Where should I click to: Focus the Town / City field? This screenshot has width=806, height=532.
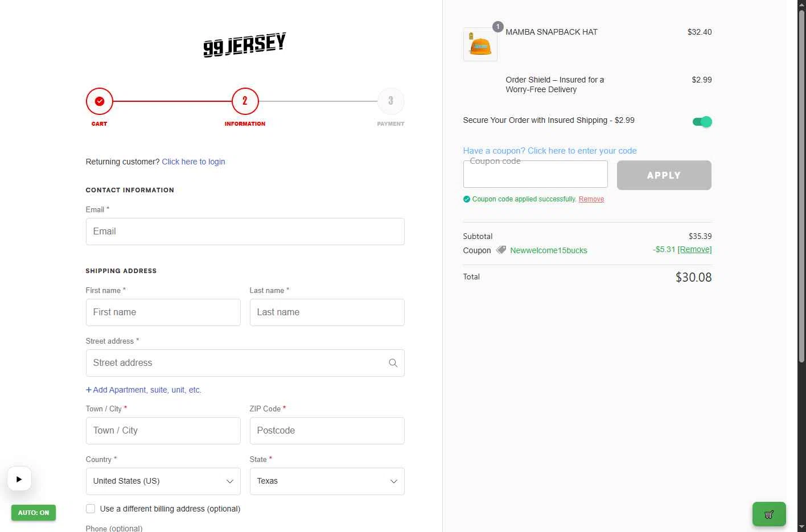click(163, 431)
